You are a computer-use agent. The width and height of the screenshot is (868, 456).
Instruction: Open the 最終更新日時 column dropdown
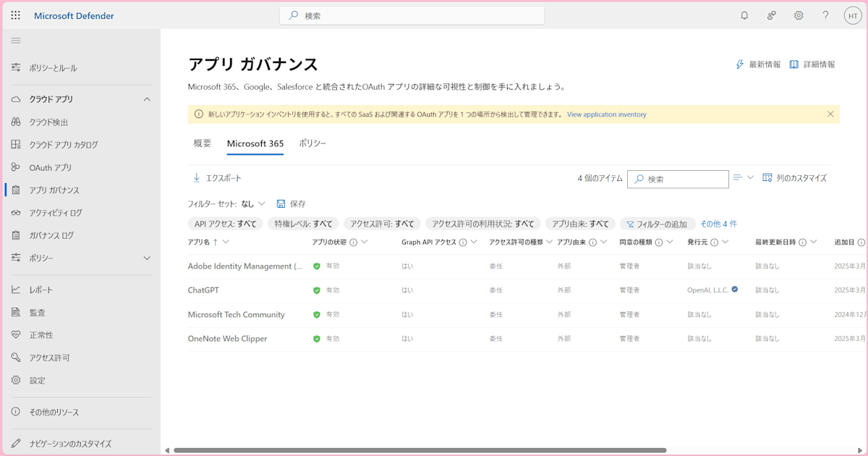[814, 242]
